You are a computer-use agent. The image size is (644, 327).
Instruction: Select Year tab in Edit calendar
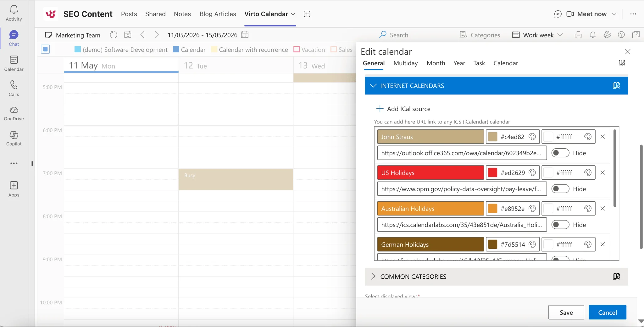(x=459, y=63)
